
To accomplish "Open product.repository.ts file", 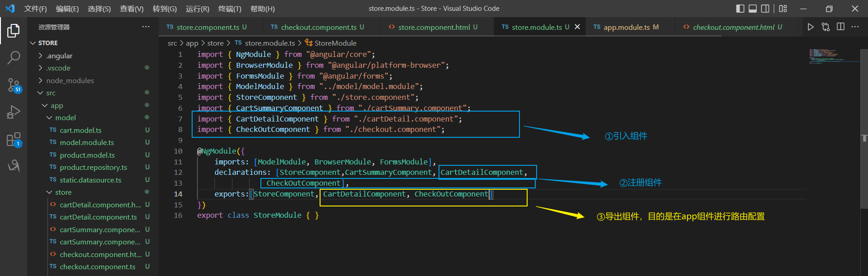I will pos(93,168).
